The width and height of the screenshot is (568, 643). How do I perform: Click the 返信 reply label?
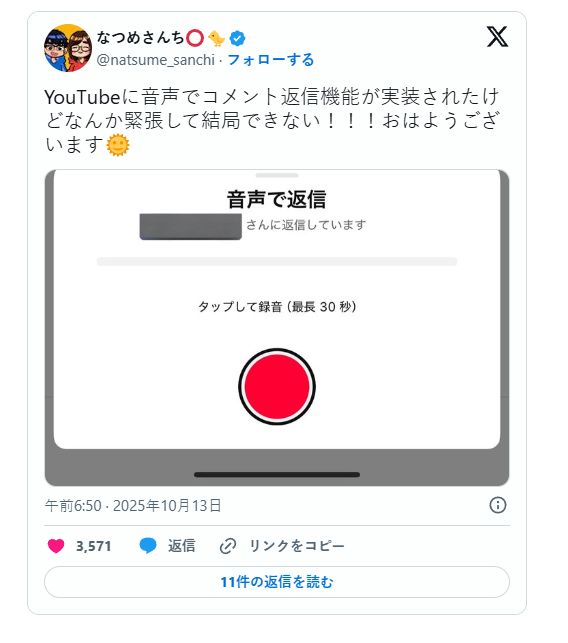click(181, 546)
